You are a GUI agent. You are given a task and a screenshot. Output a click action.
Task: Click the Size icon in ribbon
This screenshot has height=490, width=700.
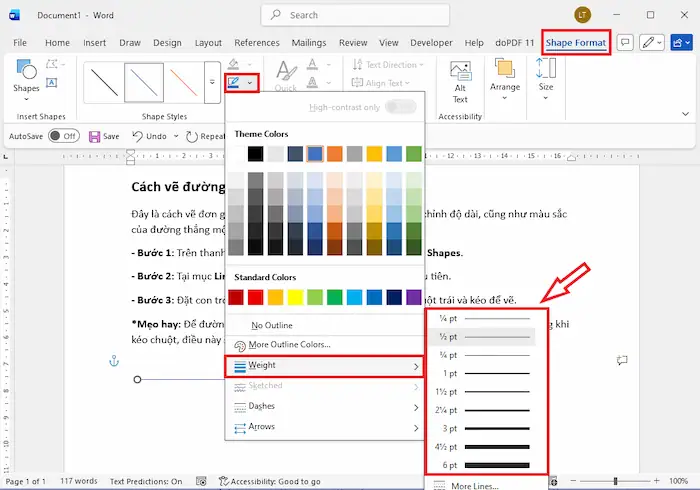[545, 75]
